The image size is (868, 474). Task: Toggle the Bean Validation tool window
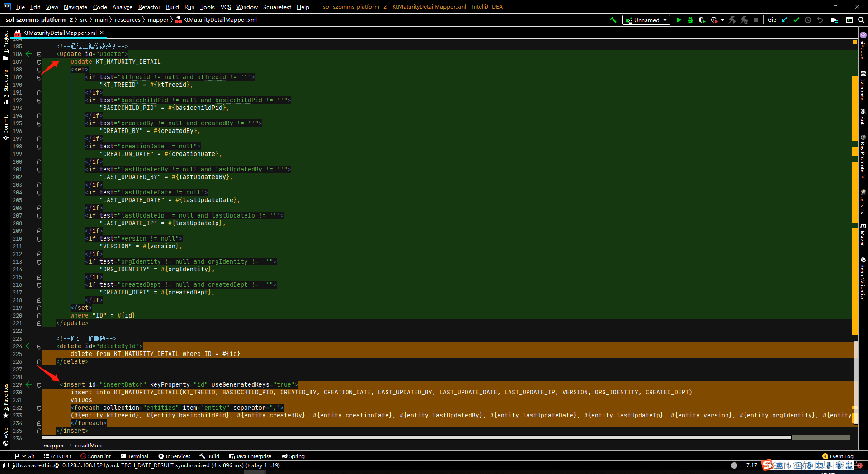tap(863, 279)
